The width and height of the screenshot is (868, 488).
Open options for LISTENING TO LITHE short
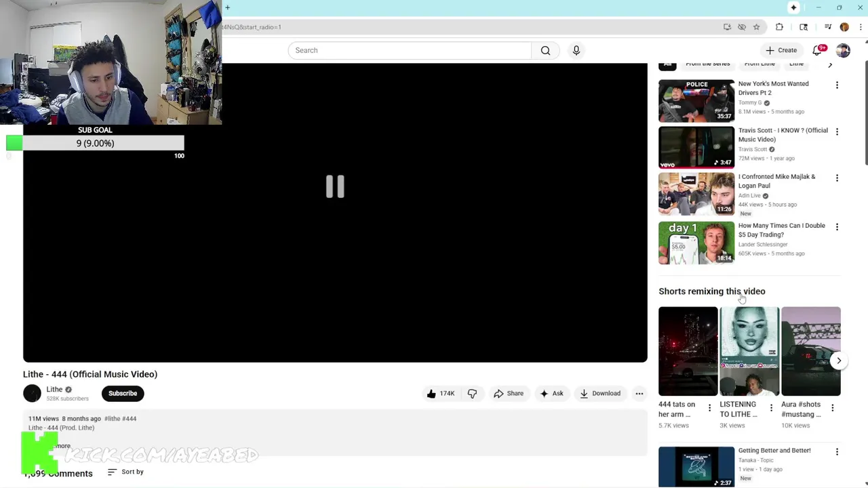coord(771,408)
